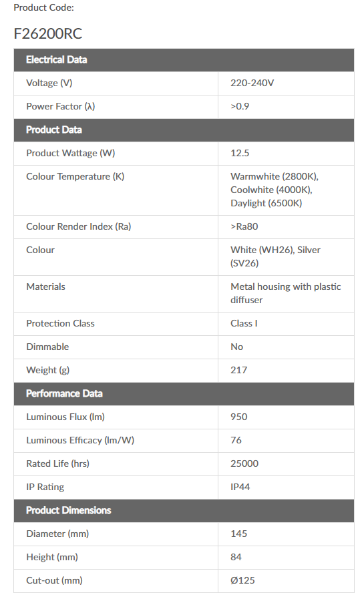Select the 217 weight value
364x601 pixels.
[238, 370]
